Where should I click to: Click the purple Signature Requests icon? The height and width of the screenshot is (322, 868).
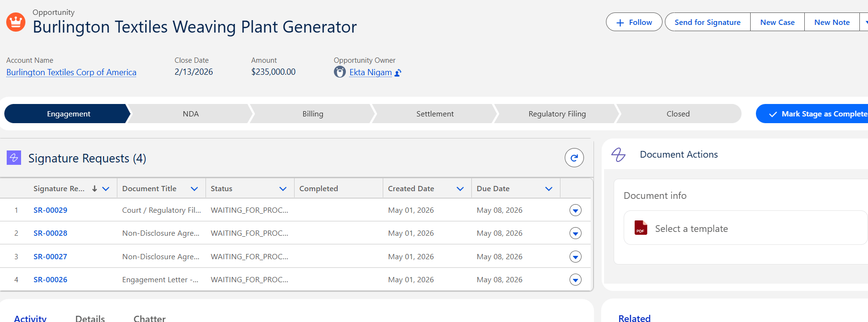tap(14, 158)
